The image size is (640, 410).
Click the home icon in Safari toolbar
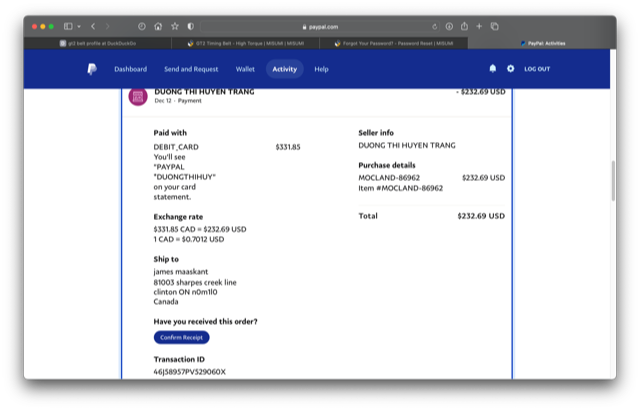[x=158, y=27]
